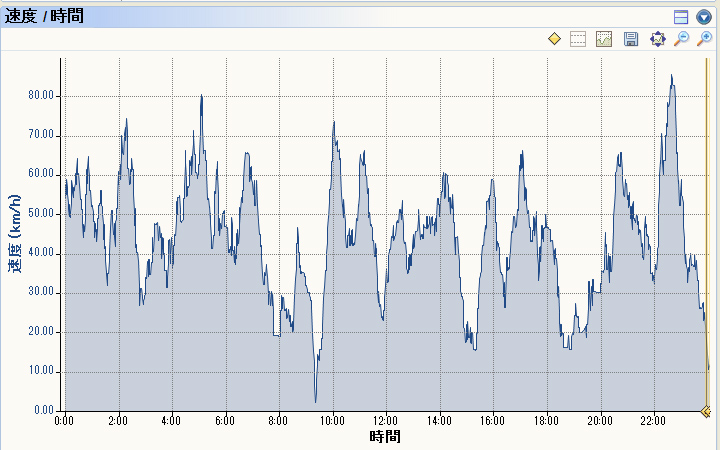Toggle the dashed horizontal zone lines icon
This screenshot has width=720, height=450.
click(578, 39)
